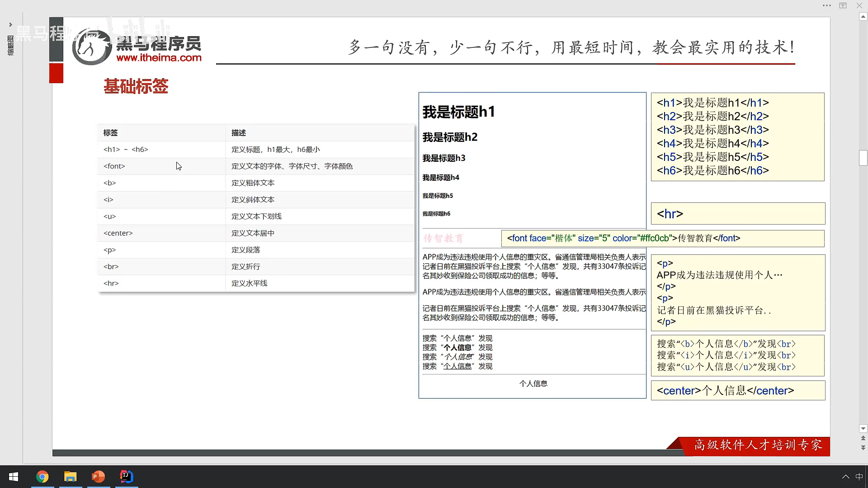This screenshot has height=488, width=868.
Task: Go to previous slide double-arrow button
Action: (863, 438)
